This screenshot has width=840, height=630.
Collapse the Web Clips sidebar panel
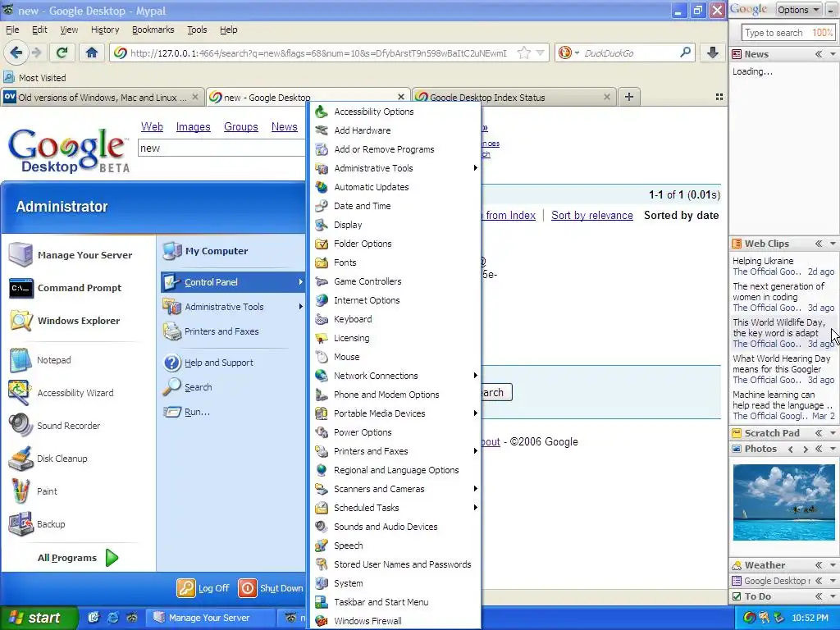(819, 243)
